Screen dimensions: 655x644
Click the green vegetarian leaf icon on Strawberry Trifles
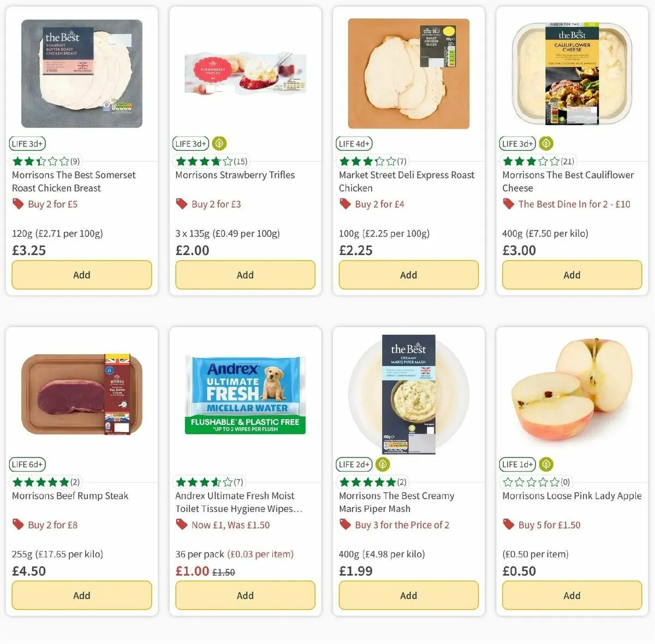pos(219,144)
